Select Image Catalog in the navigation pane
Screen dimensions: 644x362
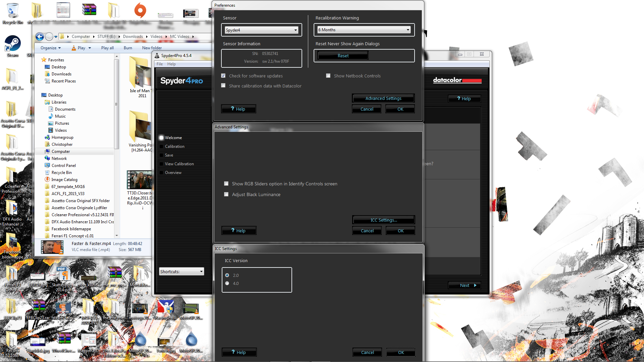point(64,180)
